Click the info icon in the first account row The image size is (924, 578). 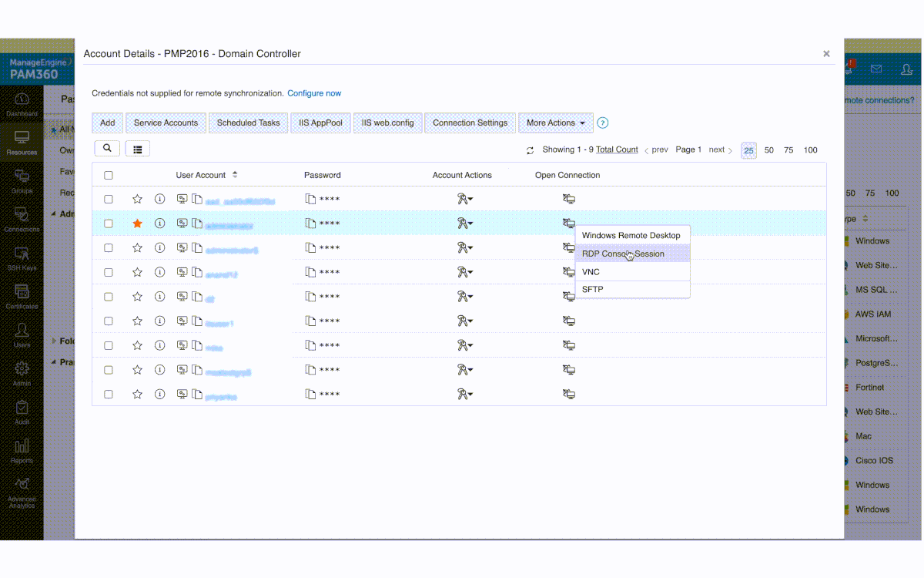pyautogui.click(x=159, y=199)
